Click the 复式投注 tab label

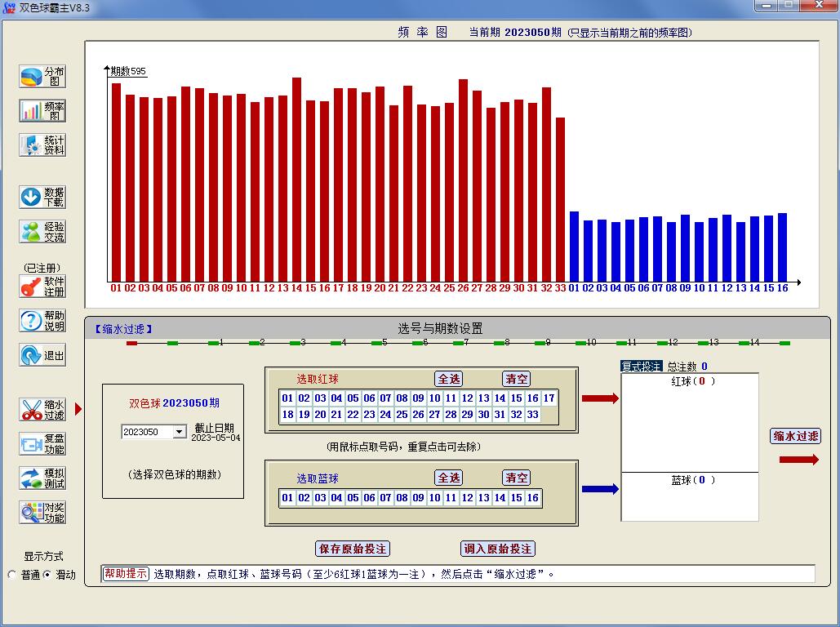[x=642, y=367]
